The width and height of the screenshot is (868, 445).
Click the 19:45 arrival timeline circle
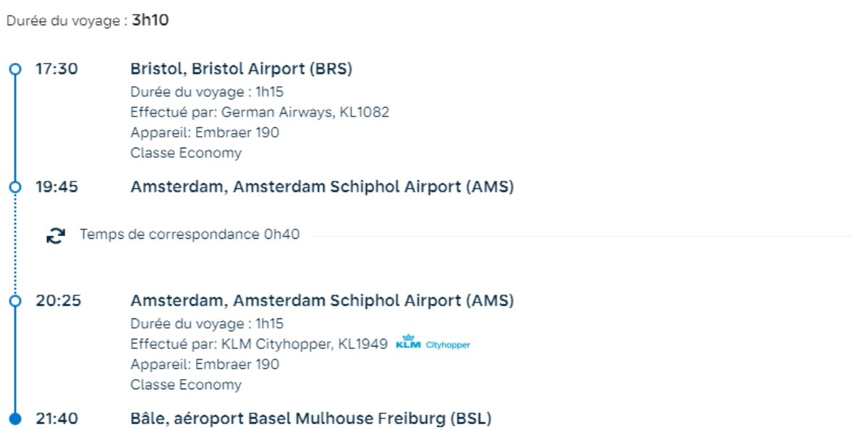point(14,187)
